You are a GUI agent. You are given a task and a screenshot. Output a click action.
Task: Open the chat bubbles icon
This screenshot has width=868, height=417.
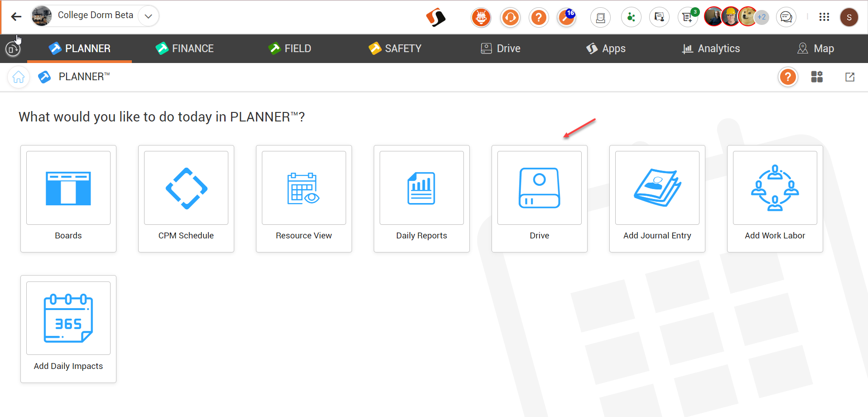786,18
